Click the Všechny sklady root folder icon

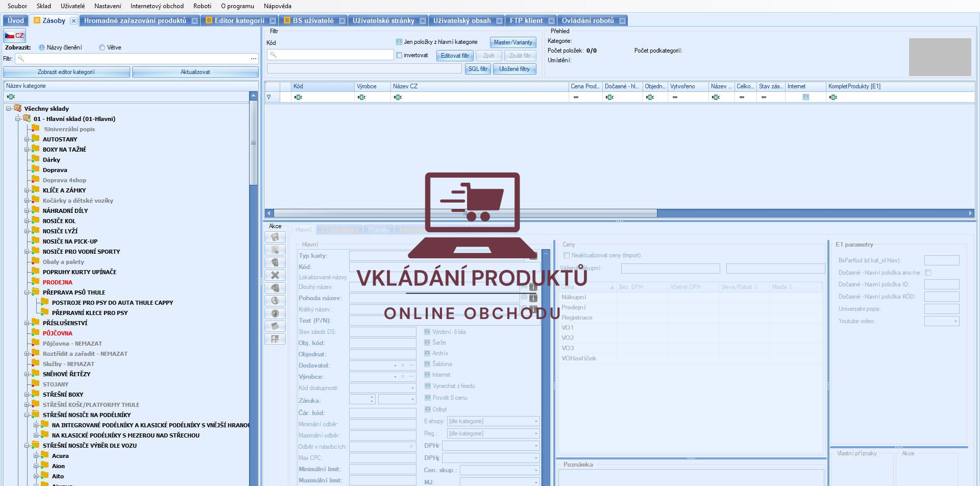pyautogui.click(x=18, y=108)
